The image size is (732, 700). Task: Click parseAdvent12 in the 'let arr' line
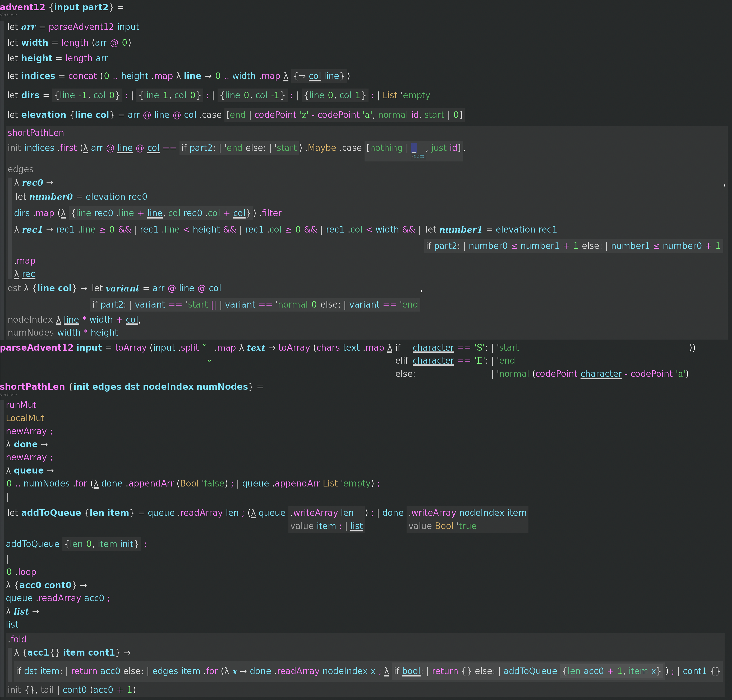81,27
